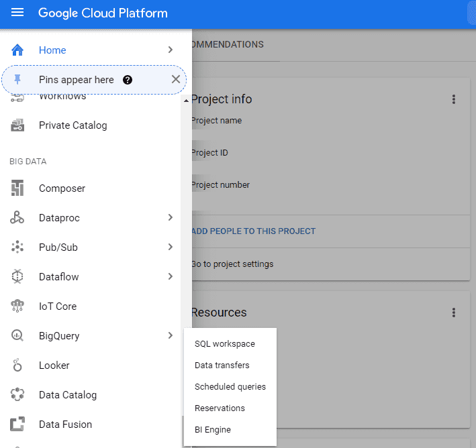
Task: Click the Project name label
Action: pyautogui.click(x=217, y=121)
